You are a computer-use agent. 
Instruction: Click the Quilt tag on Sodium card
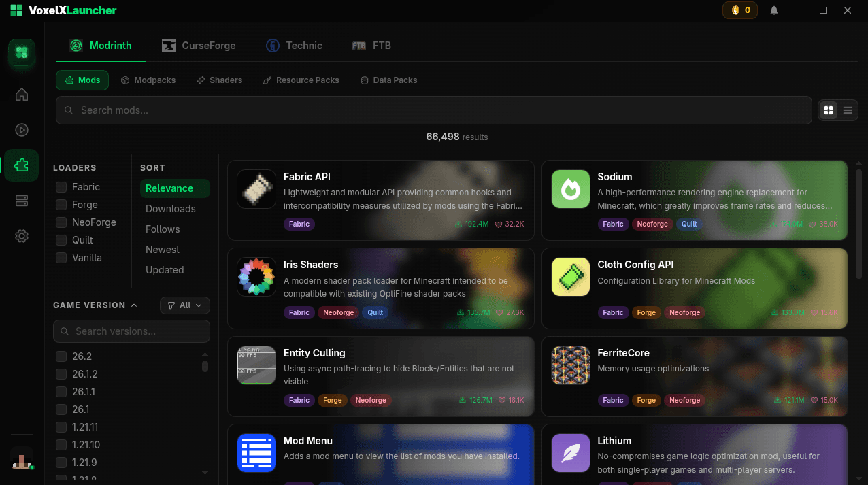click(x=689, y=224)
